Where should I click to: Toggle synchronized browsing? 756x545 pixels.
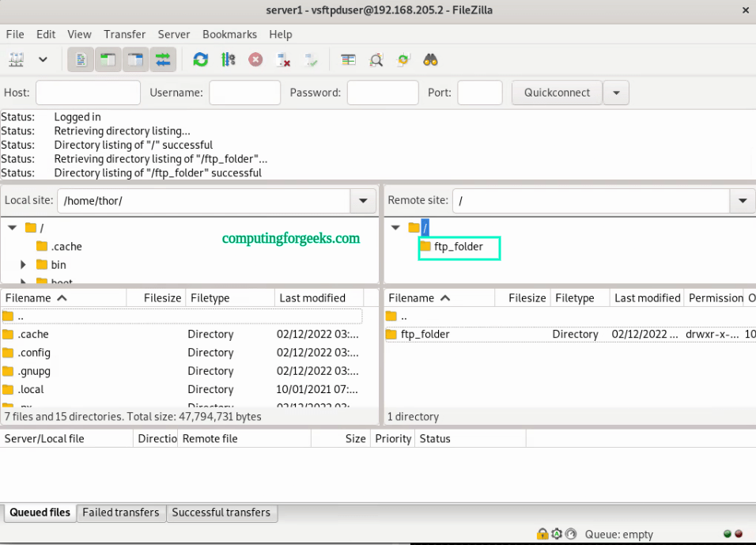(403, 59)
